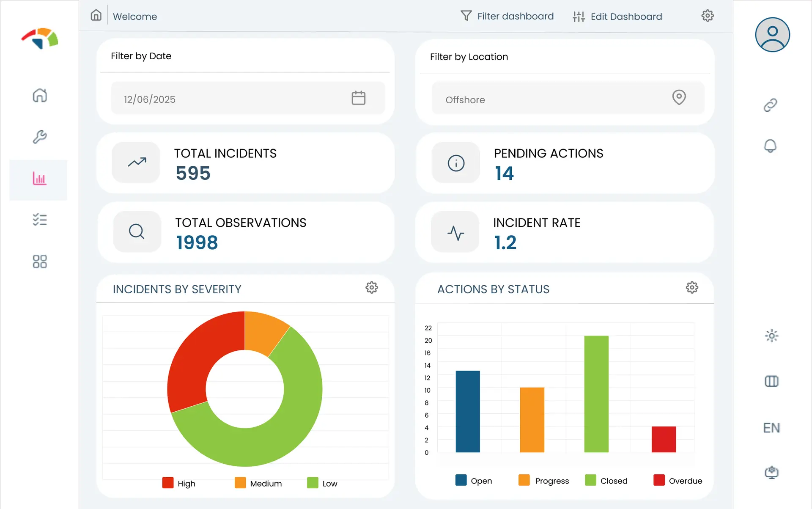
Task: Click Edit Dashboard button
Action: (617, 17)
